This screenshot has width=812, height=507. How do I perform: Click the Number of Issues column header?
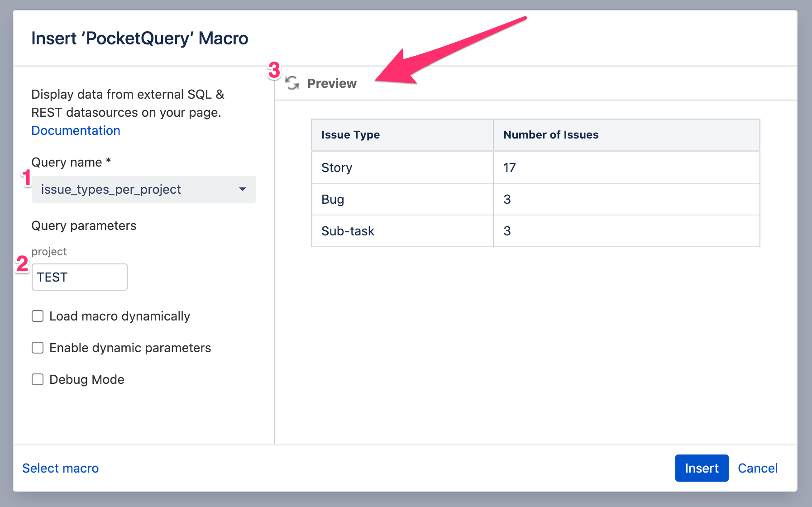pyautogui.click(x=626, y=135)
